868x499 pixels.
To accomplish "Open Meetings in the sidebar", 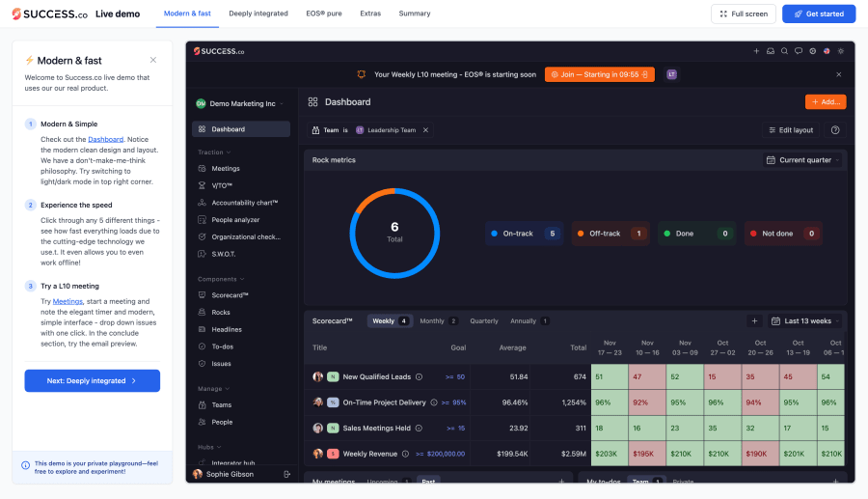I will pyautogui.click(x=241, y=168).
